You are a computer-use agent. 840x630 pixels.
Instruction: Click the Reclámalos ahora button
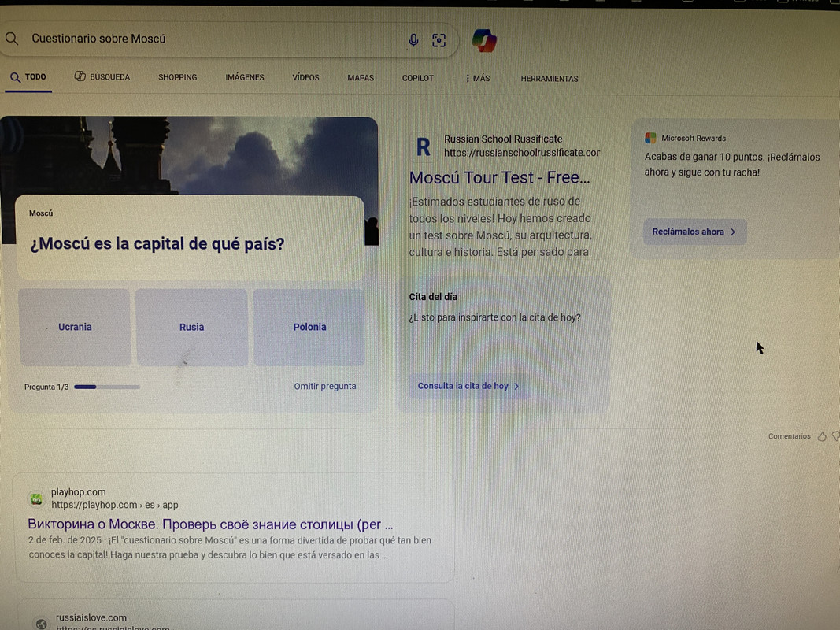[x=695, y=232]
